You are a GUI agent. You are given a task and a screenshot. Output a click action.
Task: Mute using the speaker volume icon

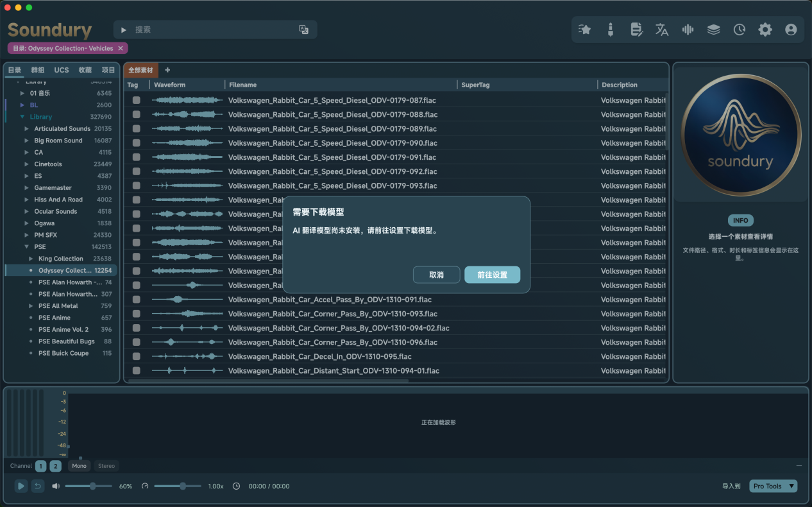pos(56,486)
